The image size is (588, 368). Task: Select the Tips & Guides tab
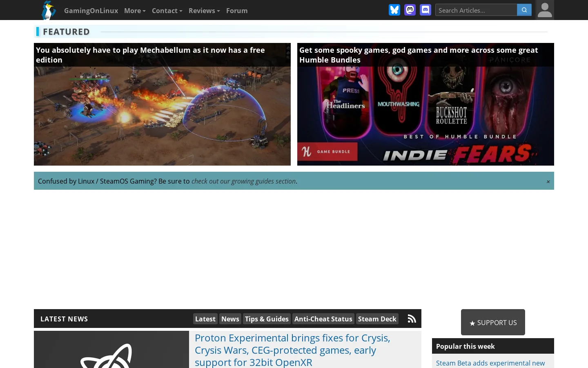267,319
